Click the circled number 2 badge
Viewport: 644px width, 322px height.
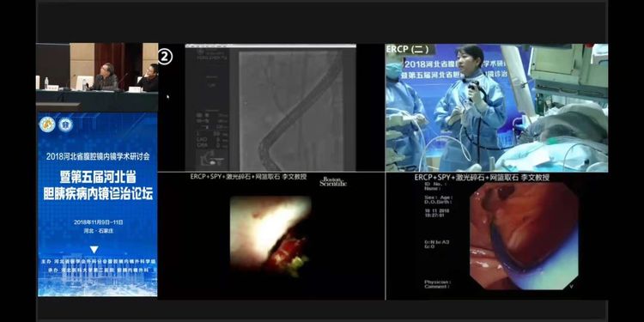[165, 57]
